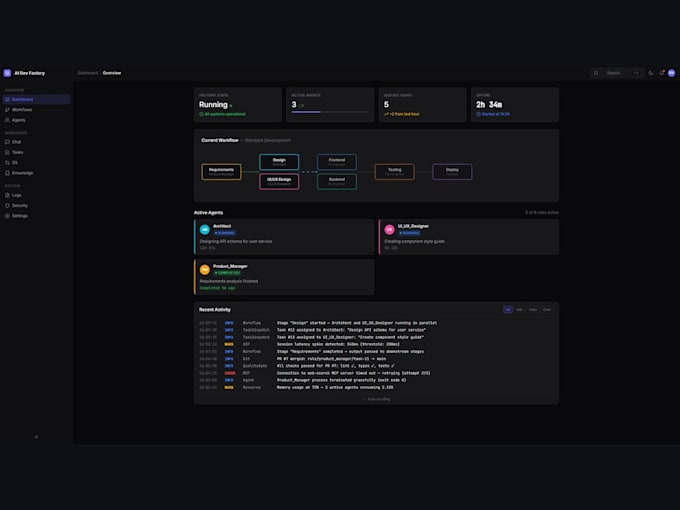Click the search magnifier icon
This screenshot has width=680, height=510.
click(596, 73)
